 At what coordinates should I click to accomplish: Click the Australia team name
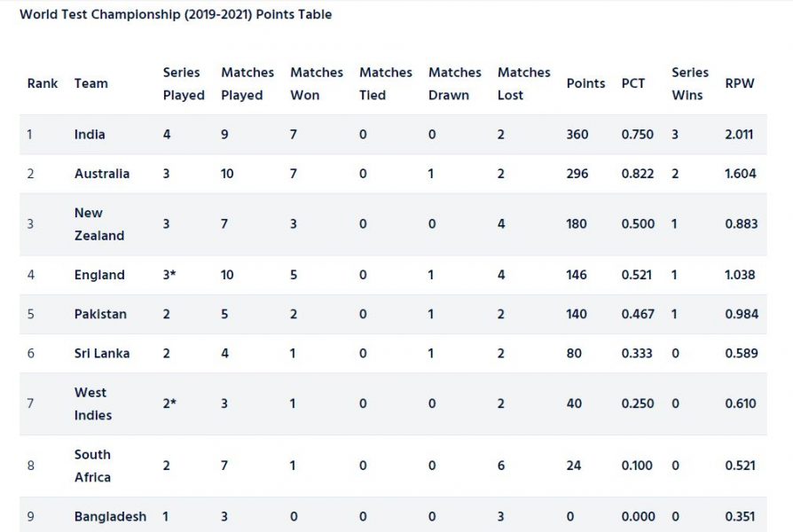click(x=102, y=174)
